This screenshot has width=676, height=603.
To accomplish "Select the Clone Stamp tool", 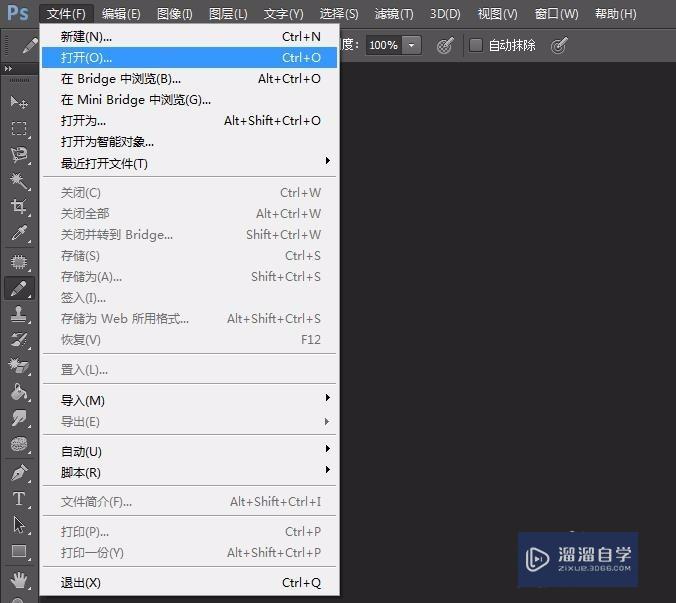I will (x=19, y=314).
